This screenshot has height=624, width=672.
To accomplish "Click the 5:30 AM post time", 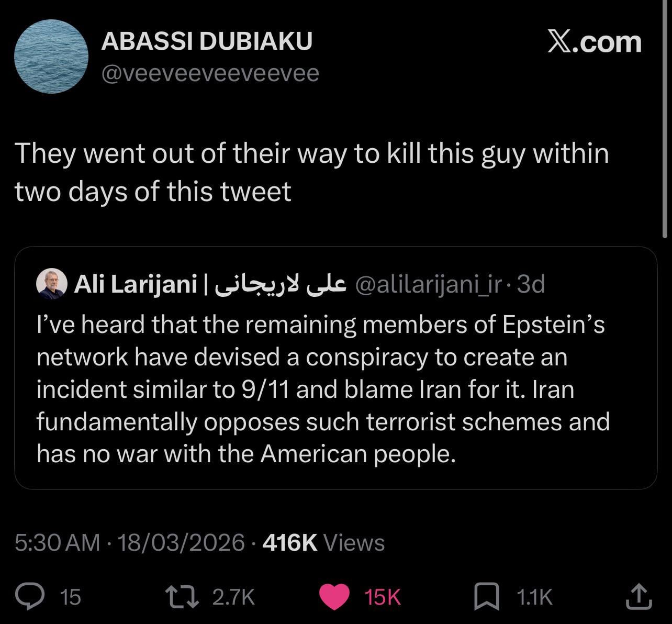I will click(57, 543).
